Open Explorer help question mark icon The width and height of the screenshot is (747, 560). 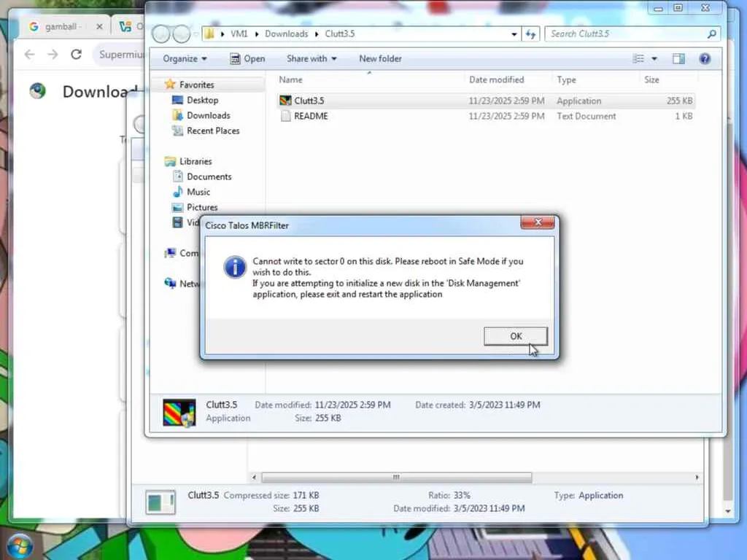click(705, 58)
